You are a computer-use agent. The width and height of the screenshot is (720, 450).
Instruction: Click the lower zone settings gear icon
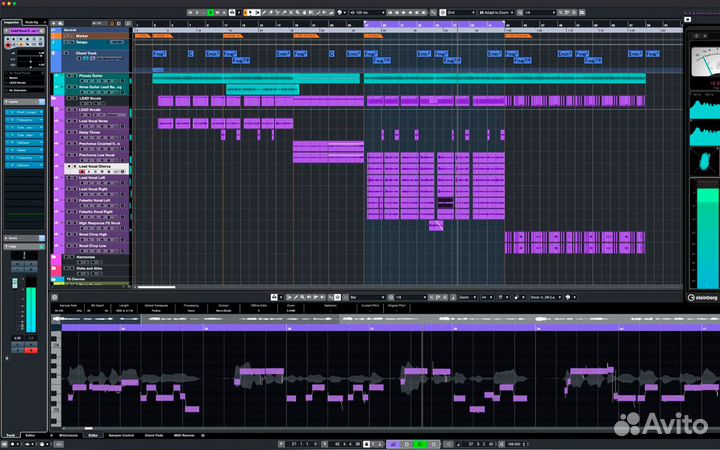click(x=203, y=435)
